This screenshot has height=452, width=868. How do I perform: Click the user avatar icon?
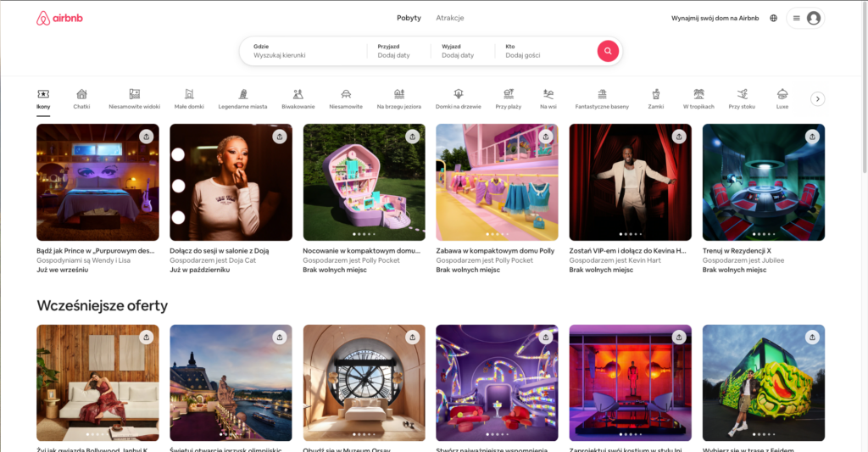pos(813,19)
